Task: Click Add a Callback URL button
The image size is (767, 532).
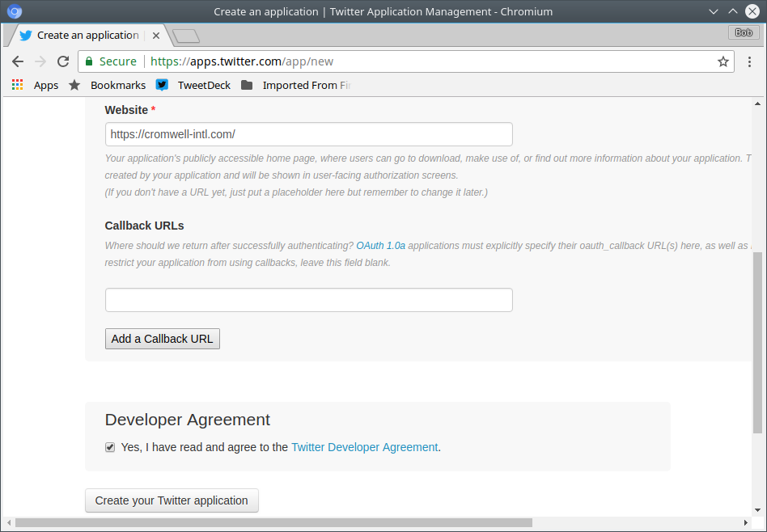Action: pyautogui.click(x=163, y=339)
